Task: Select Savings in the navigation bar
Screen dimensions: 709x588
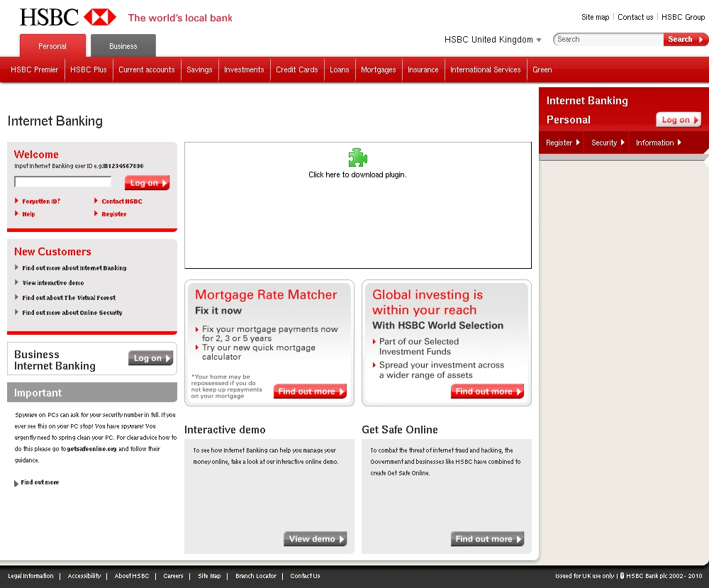Action: (199, 70)
